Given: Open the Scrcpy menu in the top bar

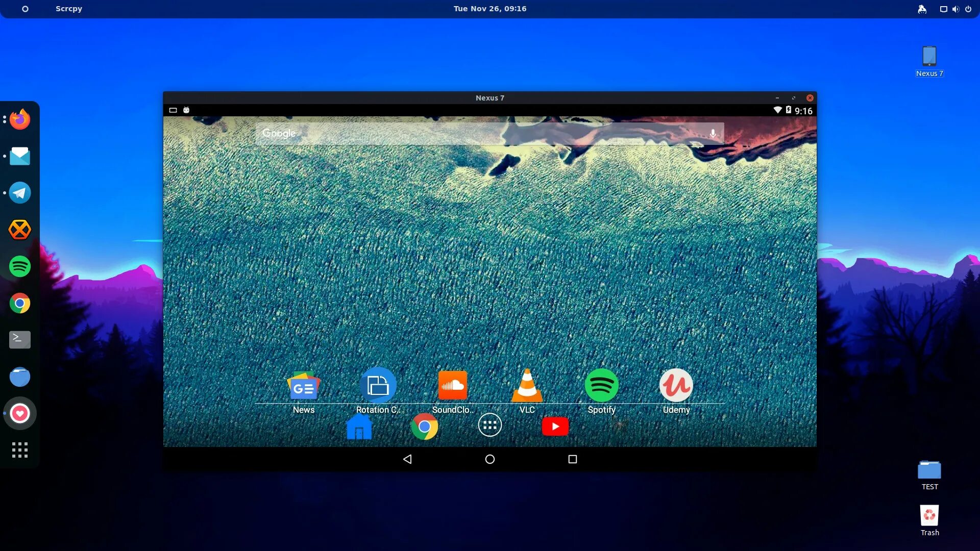Looking at the screenshot, I should tap(69, 9).
